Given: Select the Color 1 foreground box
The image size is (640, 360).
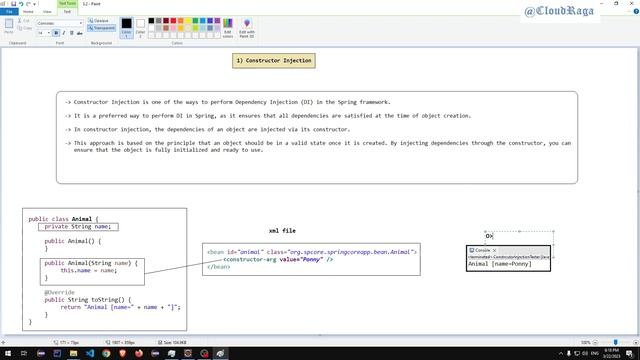Looking at the screenshot, I should click(127, 28).
